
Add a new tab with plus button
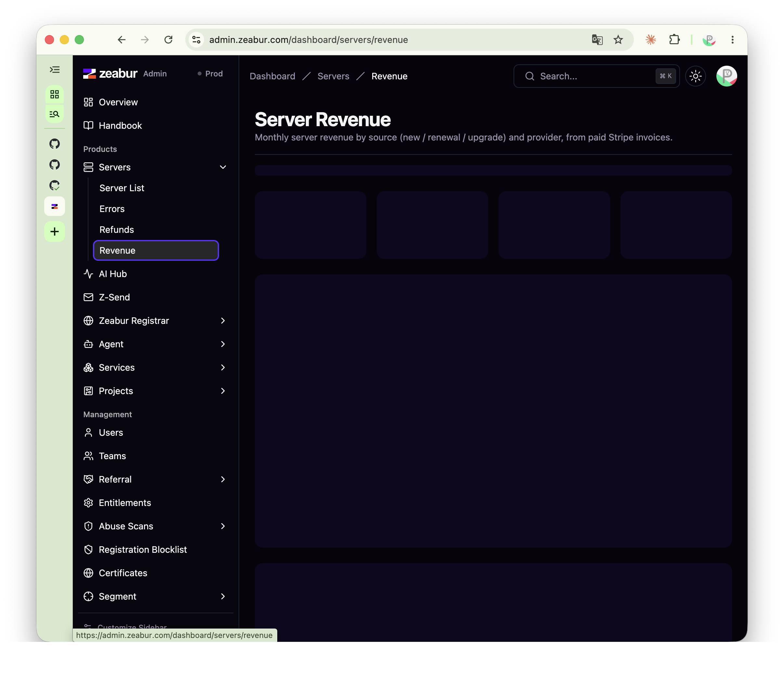coord(55,232)
